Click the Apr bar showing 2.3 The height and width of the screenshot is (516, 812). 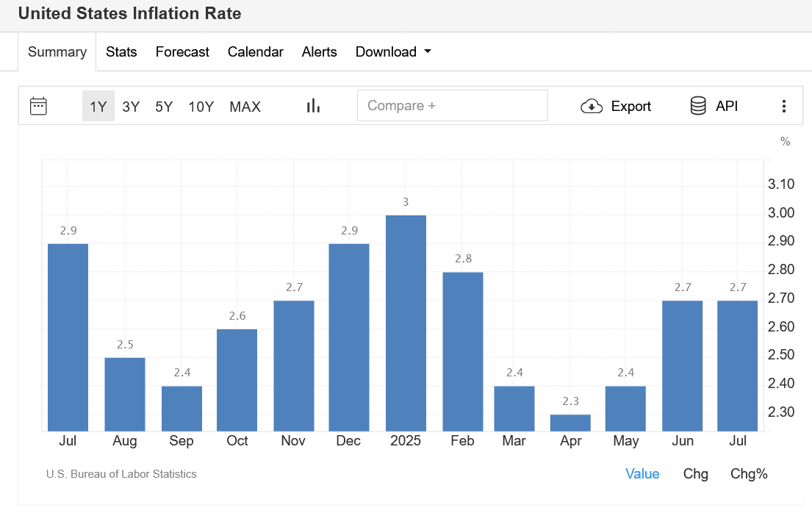click(570, 423)
